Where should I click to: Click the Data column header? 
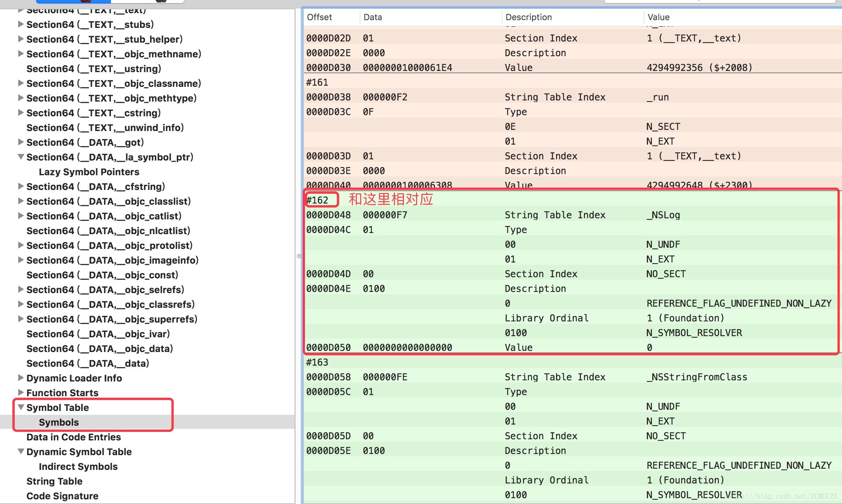tap(373, 17)
